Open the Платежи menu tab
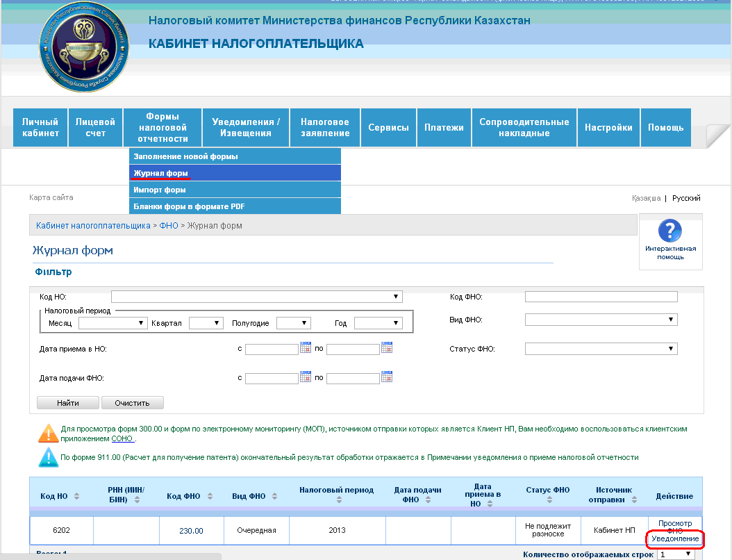Screen dimensions: 732x560 click(x=444, y=128)
